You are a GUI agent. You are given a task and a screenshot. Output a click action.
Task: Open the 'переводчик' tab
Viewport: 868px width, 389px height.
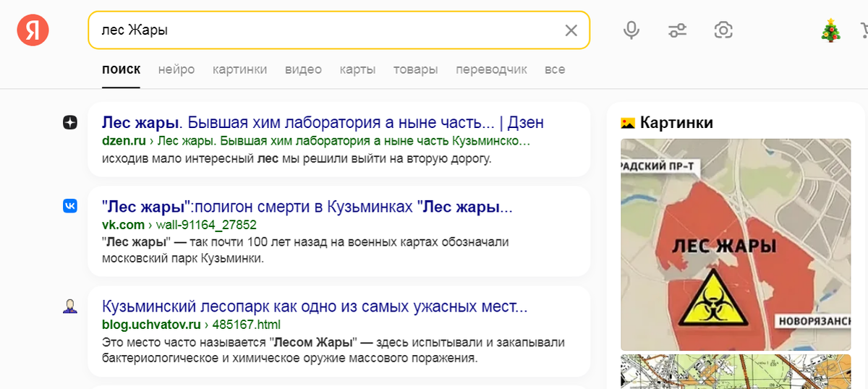click(x=491, y=69)
